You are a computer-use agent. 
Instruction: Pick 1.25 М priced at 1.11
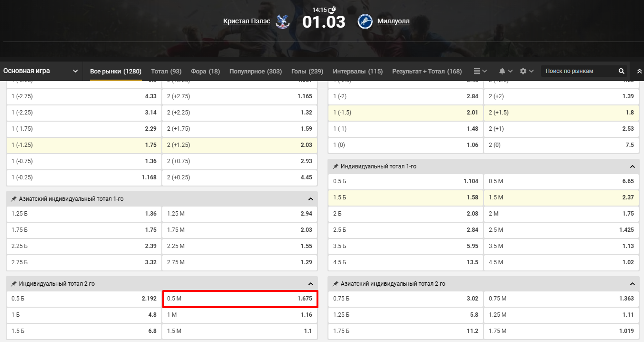pyautogui.click(x=561, y=315)
